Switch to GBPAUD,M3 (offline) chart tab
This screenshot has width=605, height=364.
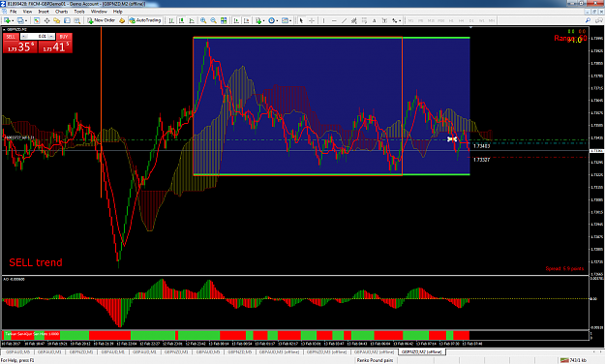(279, 352)
